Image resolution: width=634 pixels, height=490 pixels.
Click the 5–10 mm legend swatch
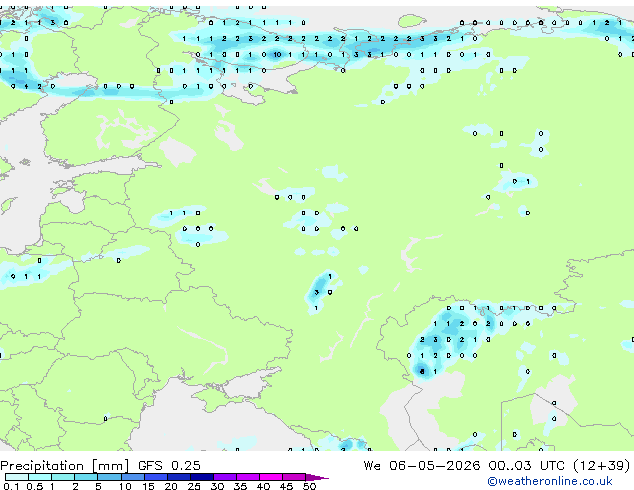point(109,477)
